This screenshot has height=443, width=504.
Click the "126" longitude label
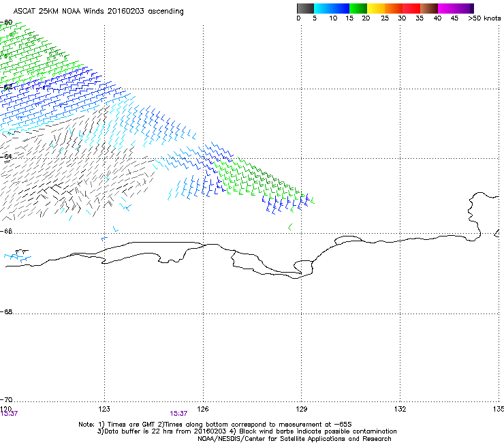[x=203, y=409]
